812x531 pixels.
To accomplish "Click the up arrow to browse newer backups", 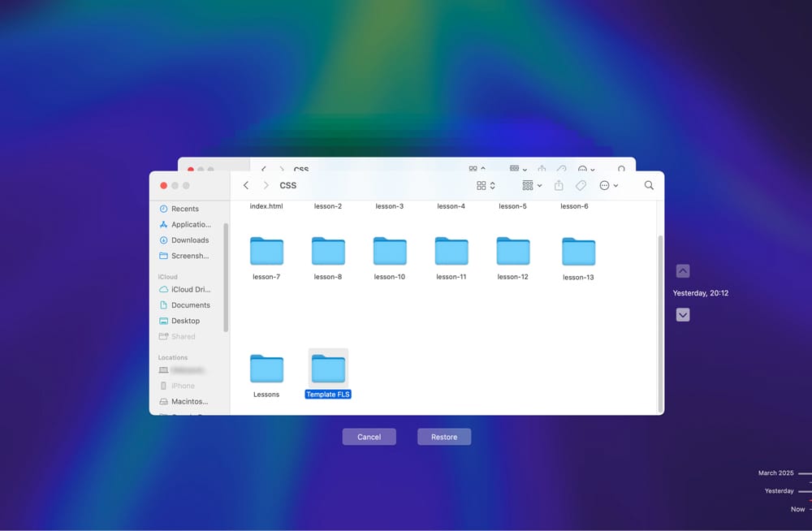I will [682, 270].
